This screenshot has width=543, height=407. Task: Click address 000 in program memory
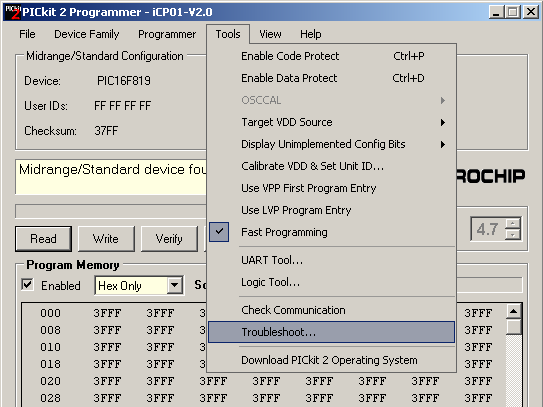click(51, 313)
